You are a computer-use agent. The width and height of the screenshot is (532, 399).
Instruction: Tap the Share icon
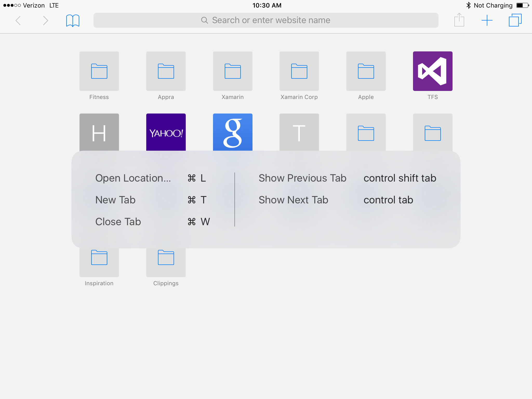coord(459,20)
